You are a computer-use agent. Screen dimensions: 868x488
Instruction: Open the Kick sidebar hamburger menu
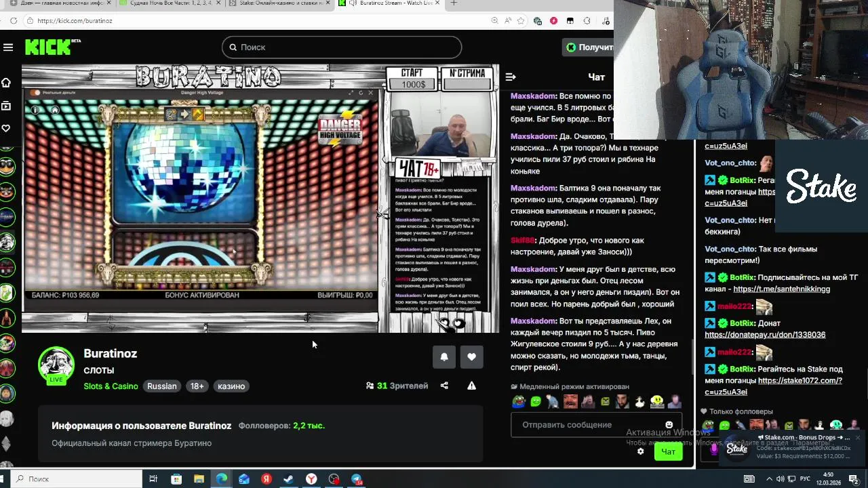(x=8, y=47)
